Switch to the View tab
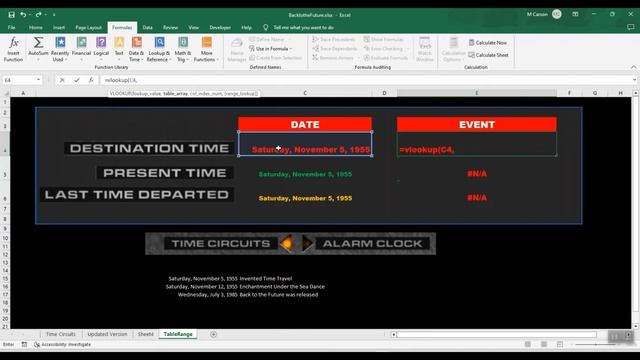 click(x=193, y=27)
